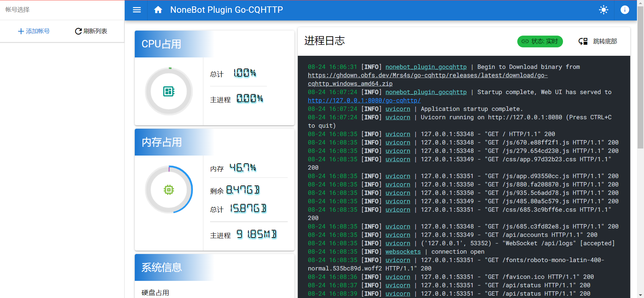Image resolution: width=644 pixels, height=298 pixels.
Task: Open the ghdown.obfs.dev download URL link
Action: click(428, 80)
